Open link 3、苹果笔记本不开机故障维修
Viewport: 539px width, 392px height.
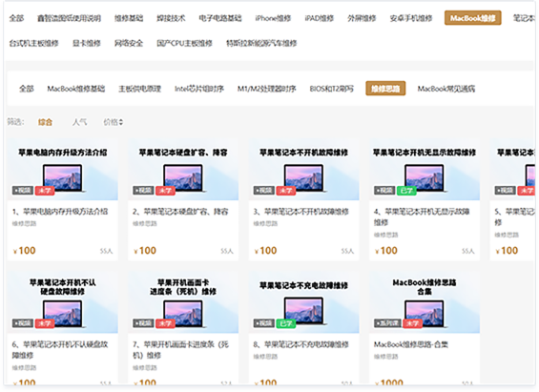point(301,212)
